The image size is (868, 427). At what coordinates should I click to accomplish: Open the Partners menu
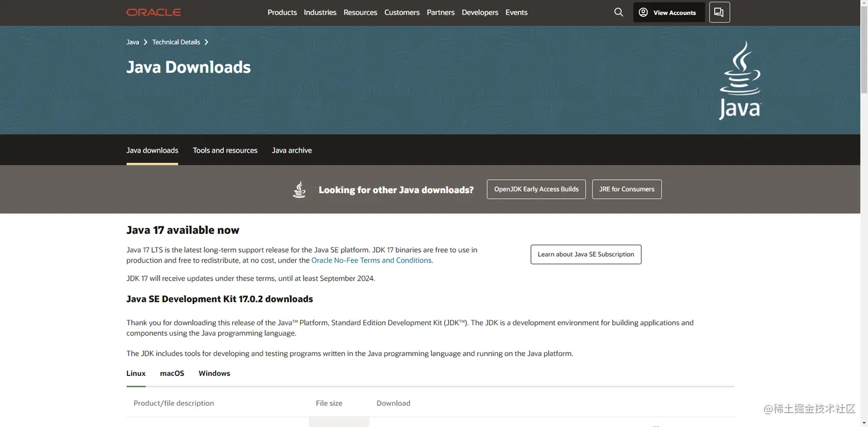pyautogui.click(x=440, y=12)
